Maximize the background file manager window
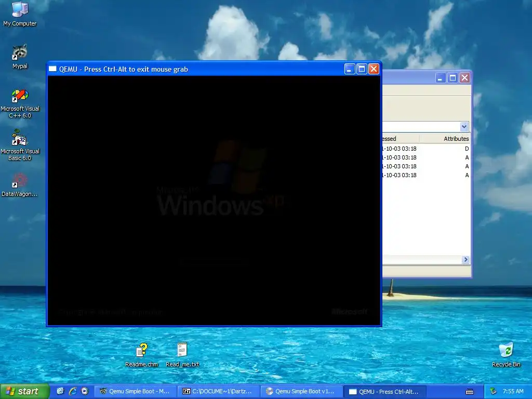This screenshot has width=532, height=399. click(x=453, y=78)
